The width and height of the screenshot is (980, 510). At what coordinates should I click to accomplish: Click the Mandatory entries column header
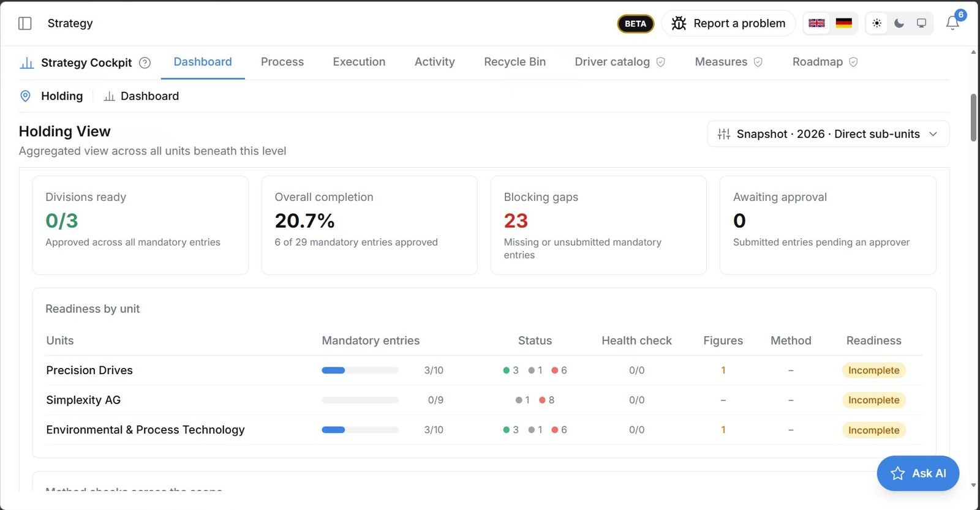tap(371, 340)
